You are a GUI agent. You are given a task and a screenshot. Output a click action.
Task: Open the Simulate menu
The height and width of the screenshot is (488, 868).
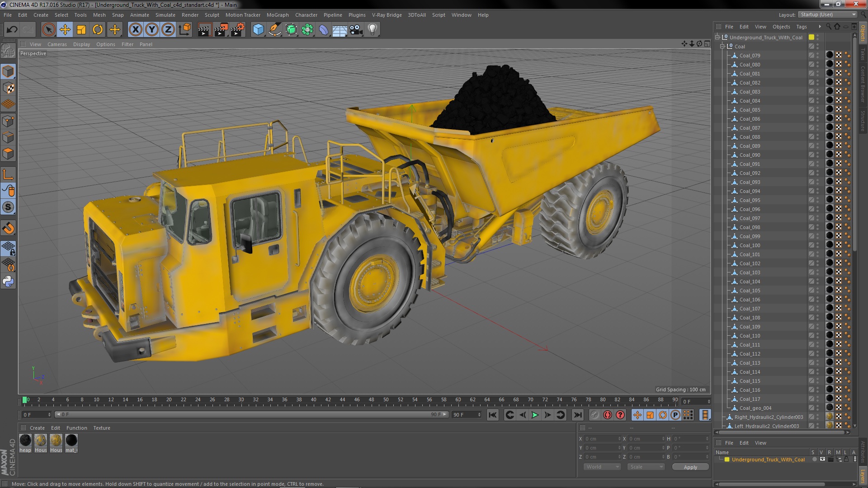tap(165, 15)
